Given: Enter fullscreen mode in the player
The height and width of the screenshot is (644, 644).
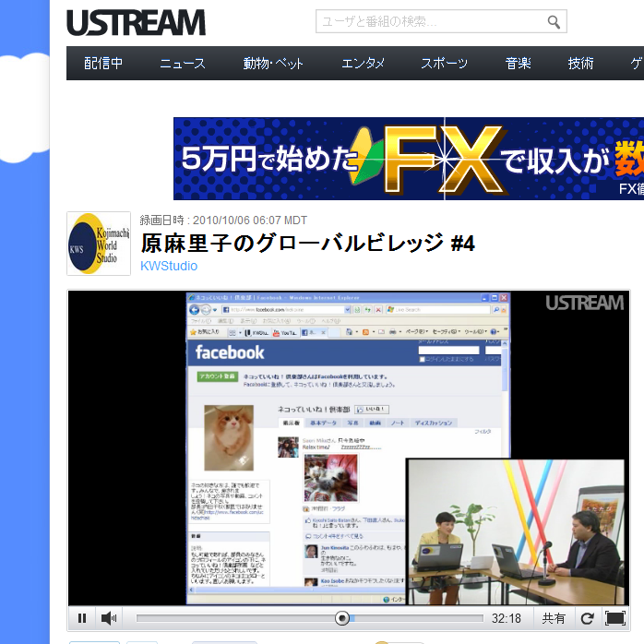Looking at the screenshot, I should coord(615,618).
